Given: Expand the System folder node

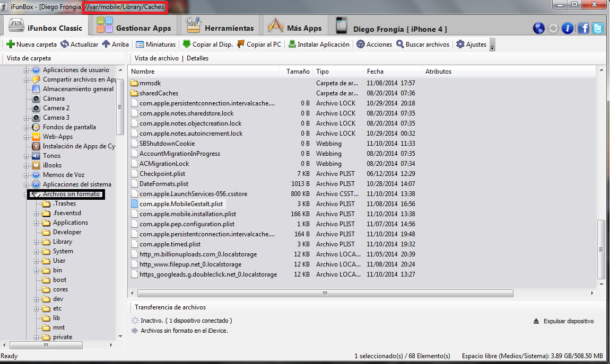Looking at the screenshot, I should (37, 251).
